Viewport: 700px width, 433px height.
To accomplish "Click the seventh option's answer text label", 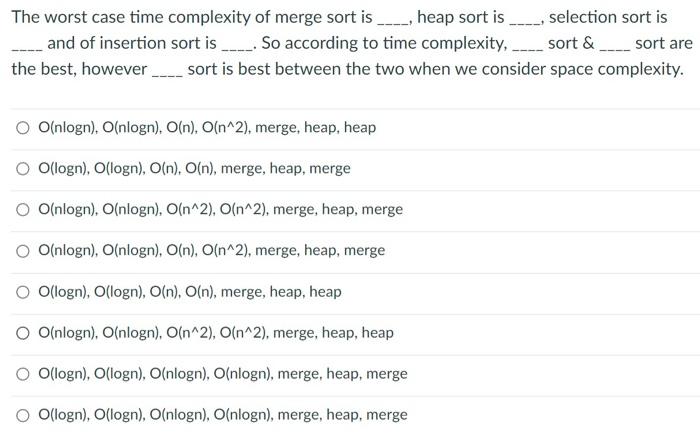I will point(223,374).
